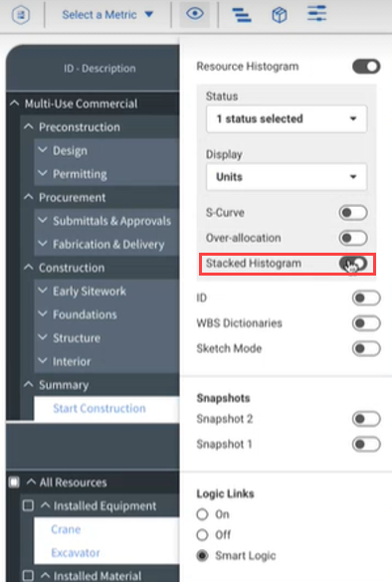Open the sliders filter settings icon
Image resolution: width=392 pixels, height=582 pixels.
(317, 14)
